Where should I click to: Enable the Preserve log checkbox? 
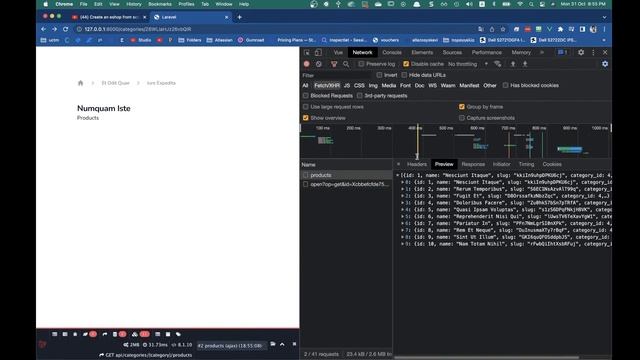[361, 64]
